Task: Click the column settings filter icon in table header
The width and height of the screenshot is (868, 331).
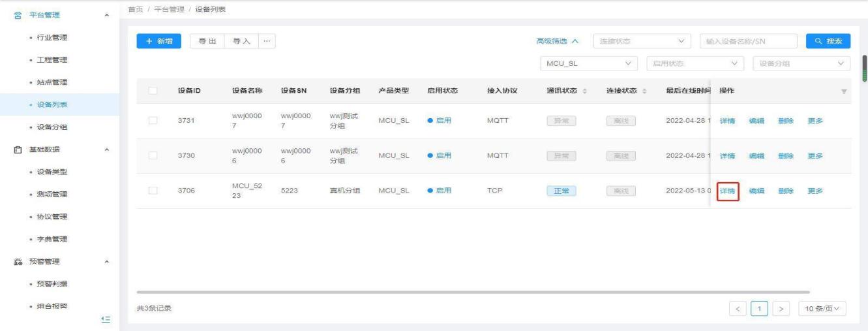Action: (845, 91)
